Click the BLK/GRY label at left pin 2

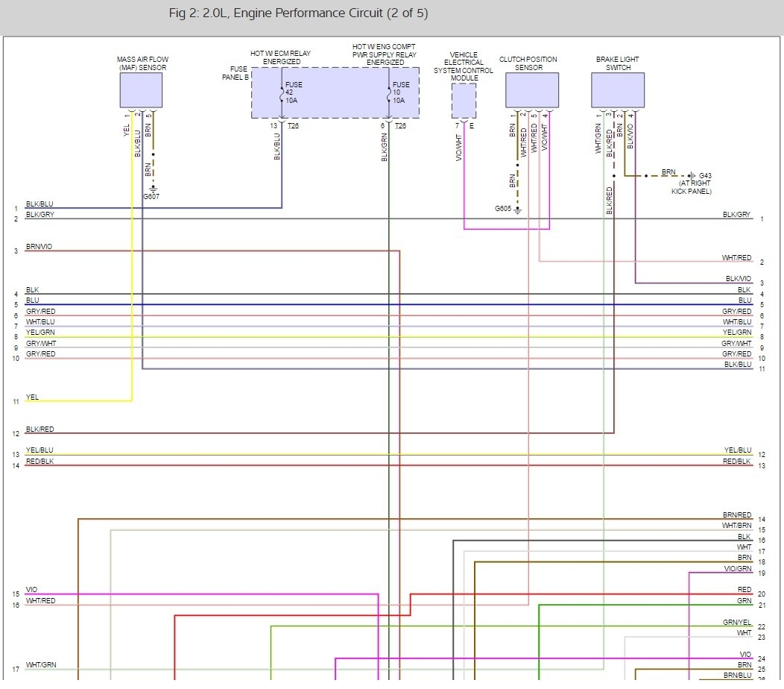point(40,214)
